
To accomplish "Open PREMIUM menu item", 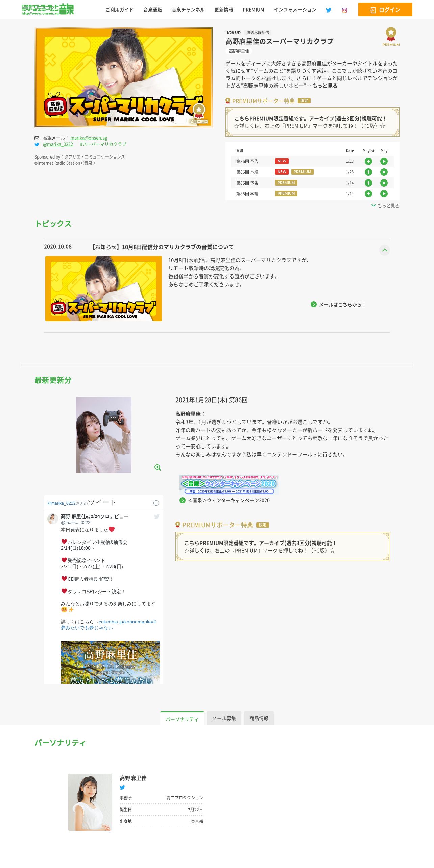I will 254,10.
